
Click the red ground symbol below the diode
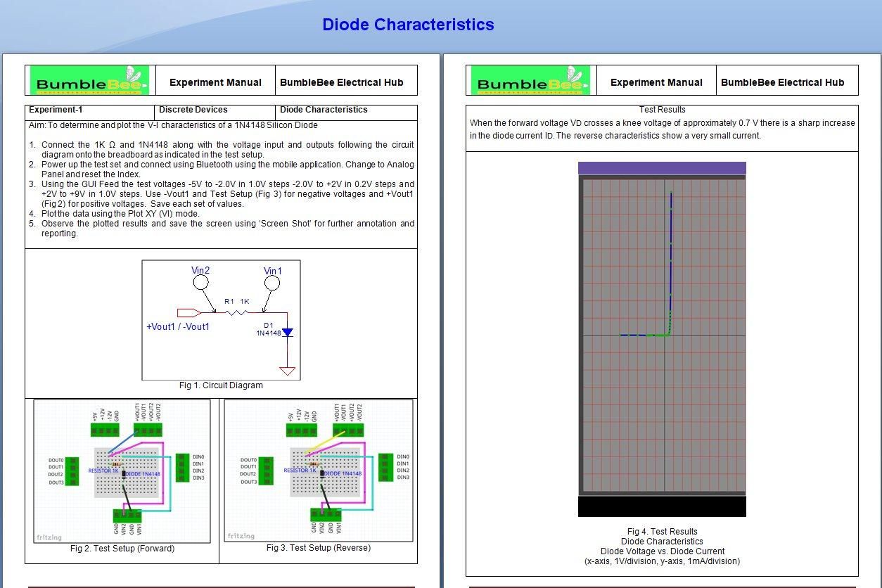(287, 371)
